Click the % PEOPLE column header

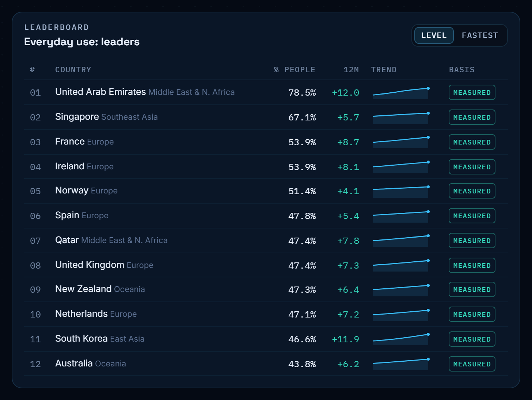point(294,70)
